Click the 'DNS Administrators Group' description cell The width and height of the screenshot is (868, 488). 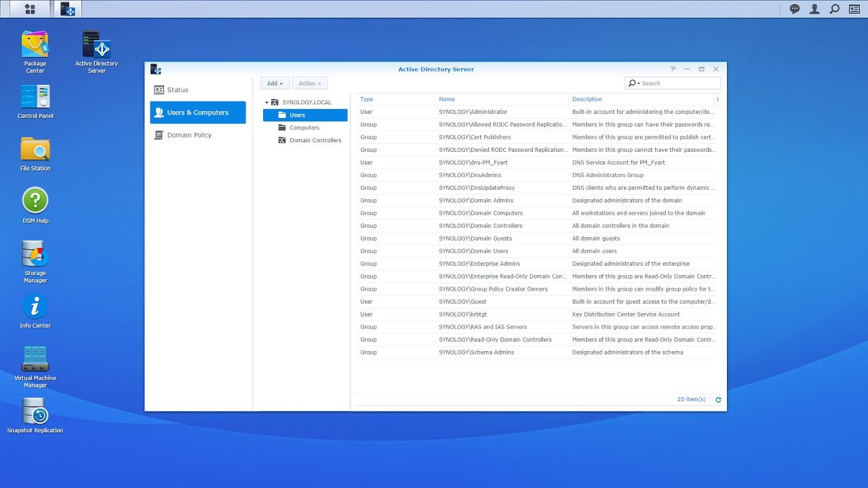pos(608,175)
